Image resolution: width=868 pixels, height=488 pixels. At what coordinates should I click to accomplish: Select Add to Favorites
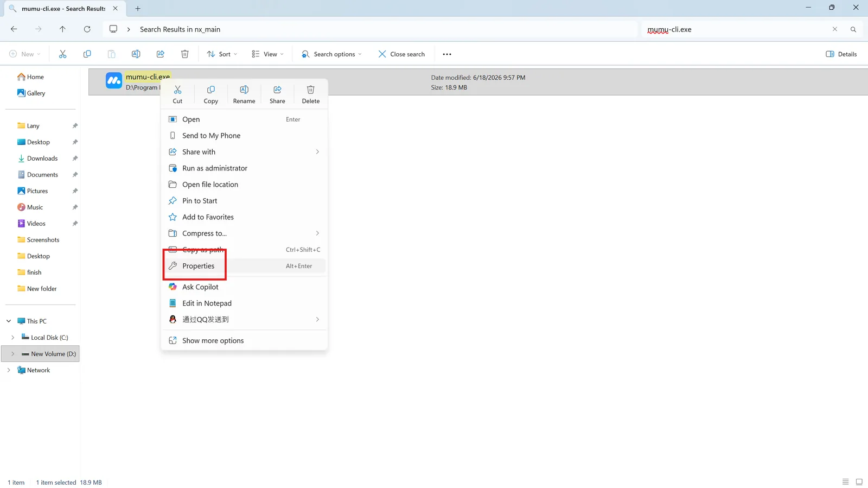pos(244,217)
